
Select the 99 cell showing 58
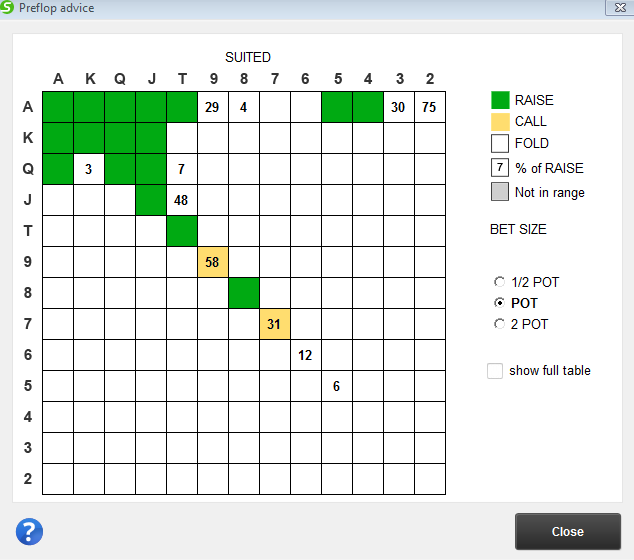click(213, 262)
